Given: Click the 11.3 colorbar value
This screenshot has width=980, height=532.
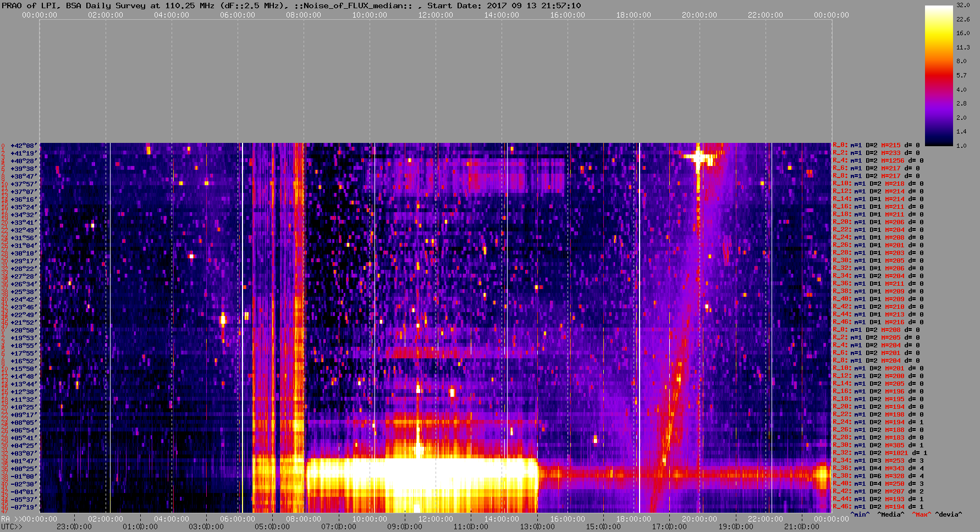Looking at the screenshot, I should [x=963, y=47].
